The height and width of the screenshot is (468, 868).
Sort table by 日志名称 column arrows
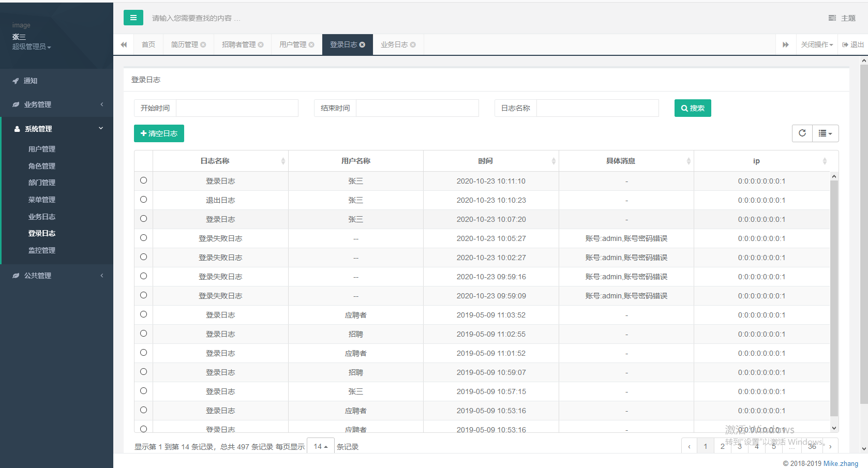point(283,161)
